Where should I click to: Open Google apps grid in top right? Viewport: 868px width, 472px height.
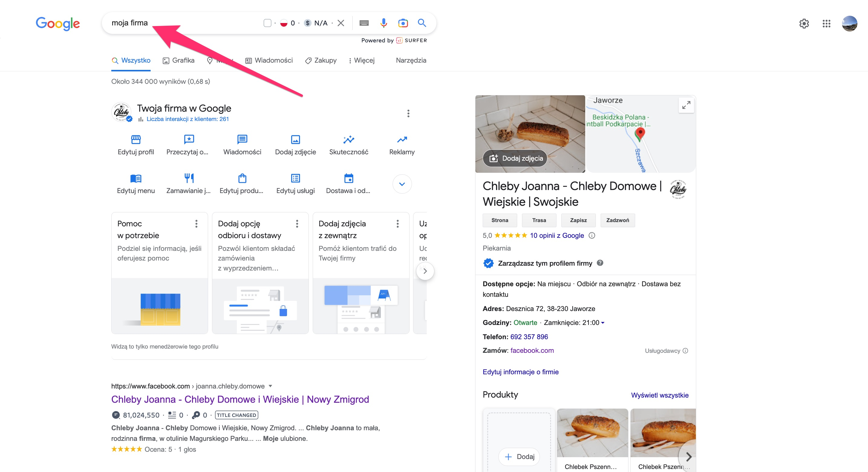(826, 24)
